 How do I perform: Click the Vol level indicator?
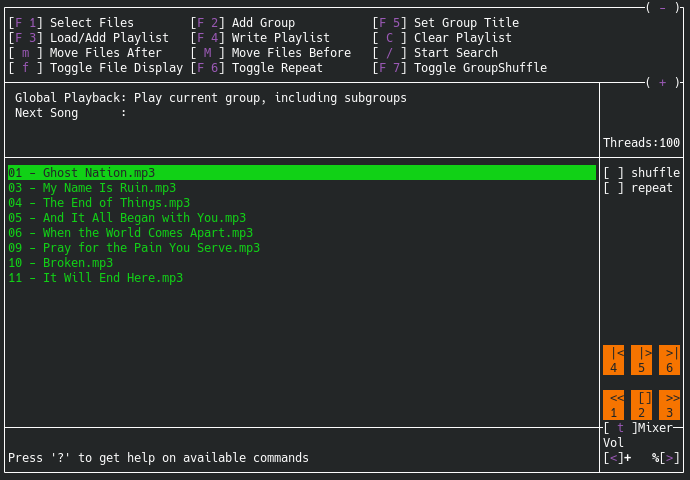[613, 443]
